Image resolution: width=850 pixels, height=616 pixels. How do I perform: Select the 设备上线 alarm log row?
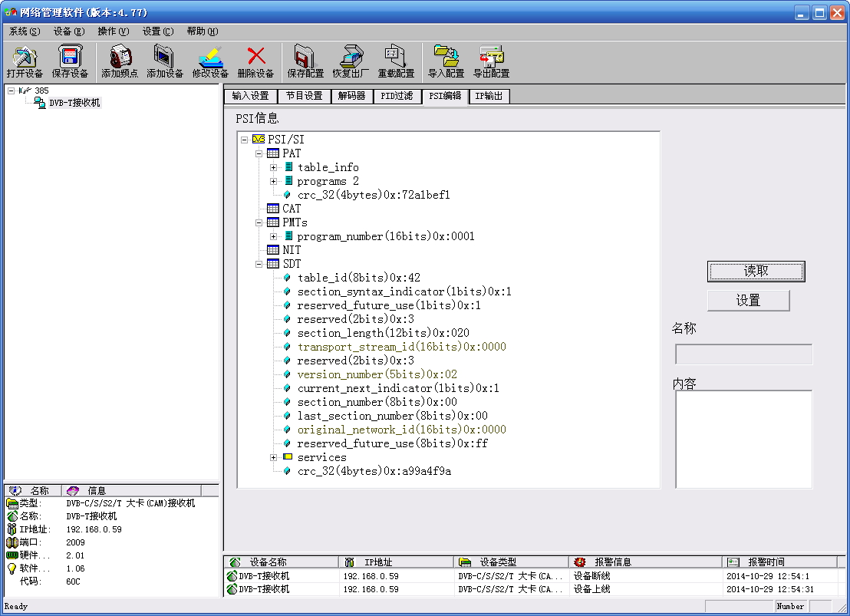tap(534, 589)
